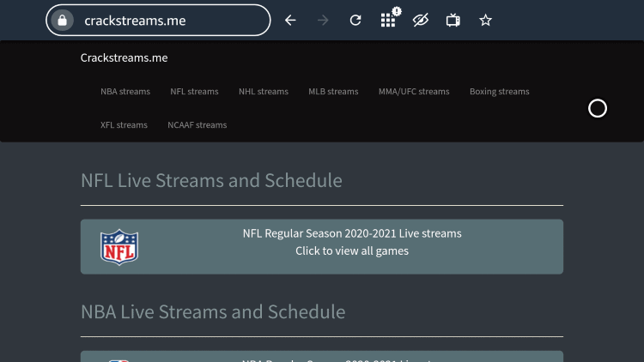
Task: Click the forward arrow button
Action: [323, 20]
